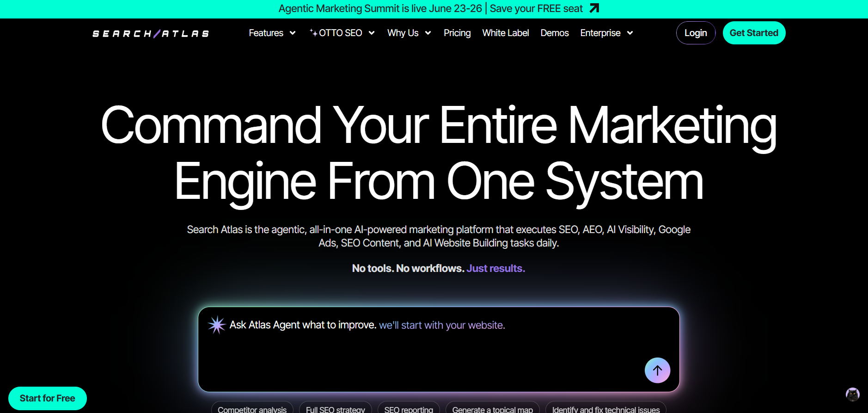Screen dimensions: 868x413
Task: Go to the Pricing page
Action: coord(457,33)
